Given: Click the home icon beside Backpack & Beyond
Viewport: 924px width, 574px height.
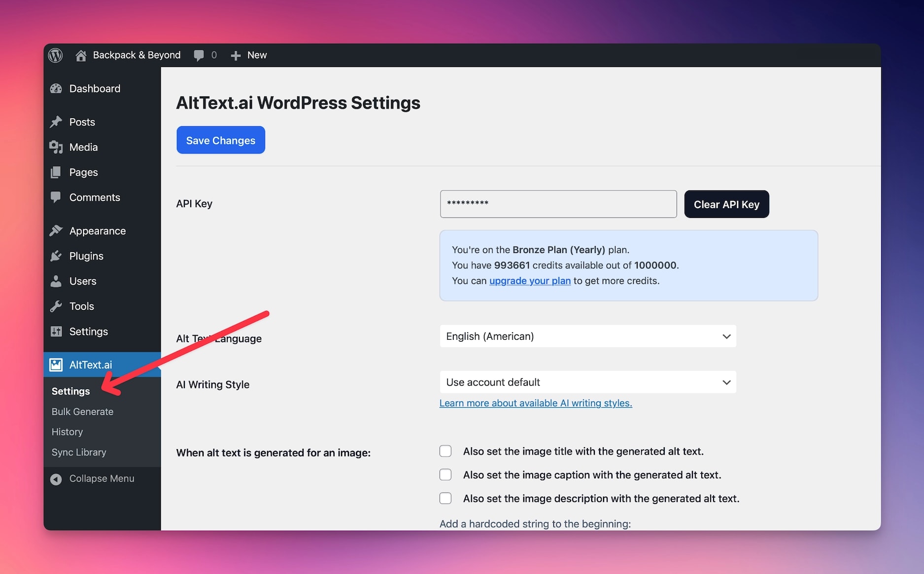Looking at the screenshot, I should coord(81,55).
